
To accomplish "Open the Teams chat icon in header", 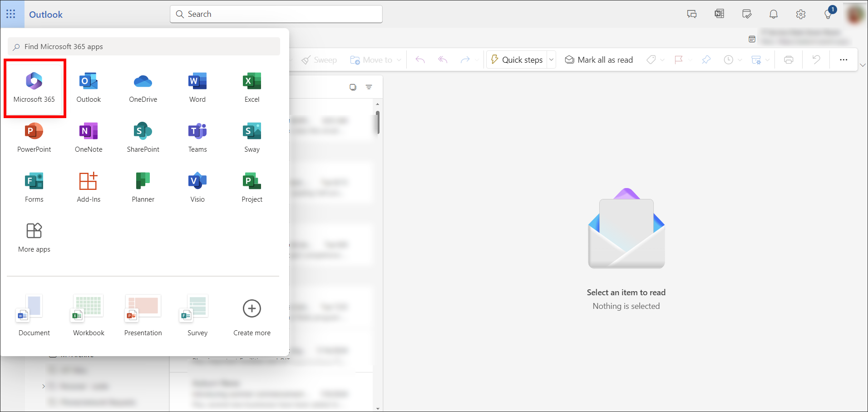I will 692,14.
